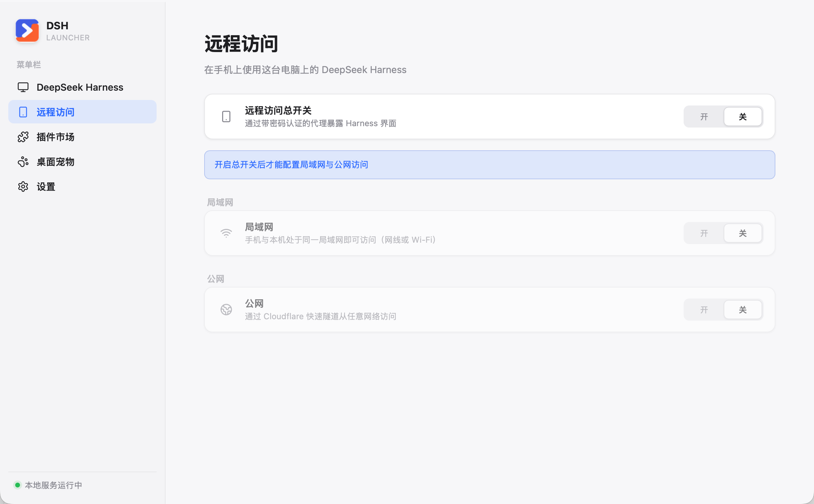Switch 局域网 access to 开
Image resolution: width=814 pixels, height=504 pixels.
(704, 233)
